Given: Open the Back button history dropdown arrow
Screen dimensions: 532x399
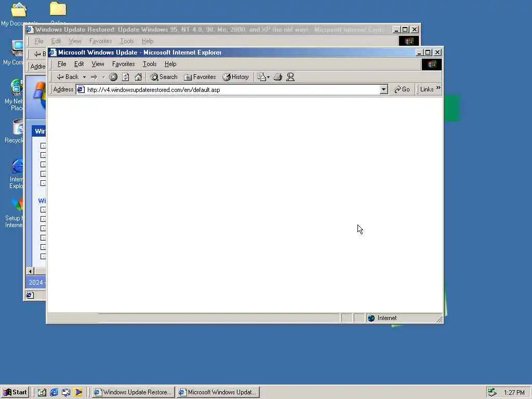Looking at the screenshot, I should [85, 77].
